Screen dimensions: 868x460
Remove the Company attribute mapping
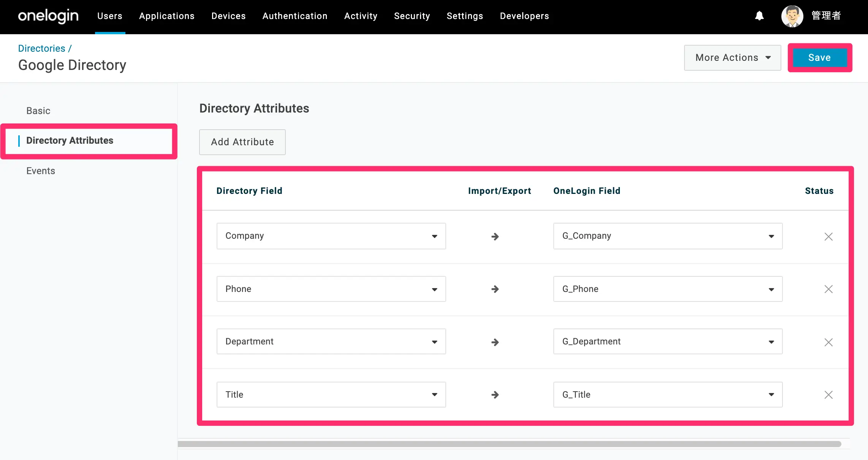[x=828, y=236]
